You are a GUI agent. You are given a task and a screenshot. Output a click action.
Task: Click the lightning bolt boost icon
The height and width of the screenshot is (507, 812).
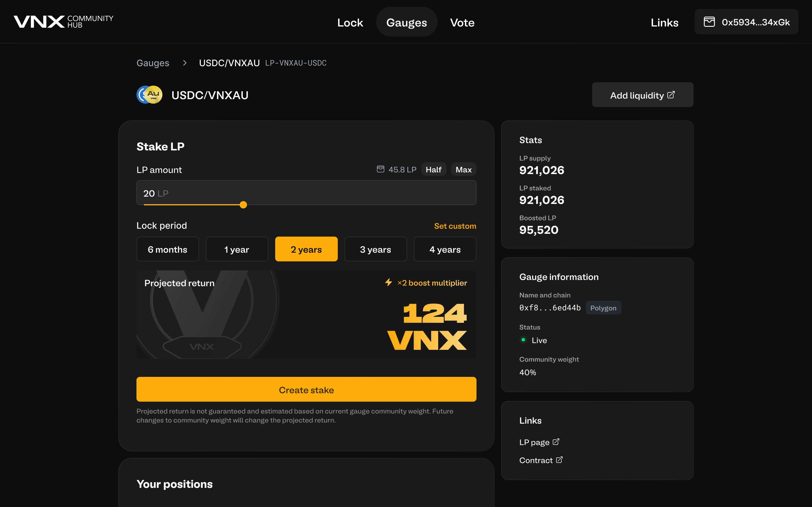click(388, 282)
